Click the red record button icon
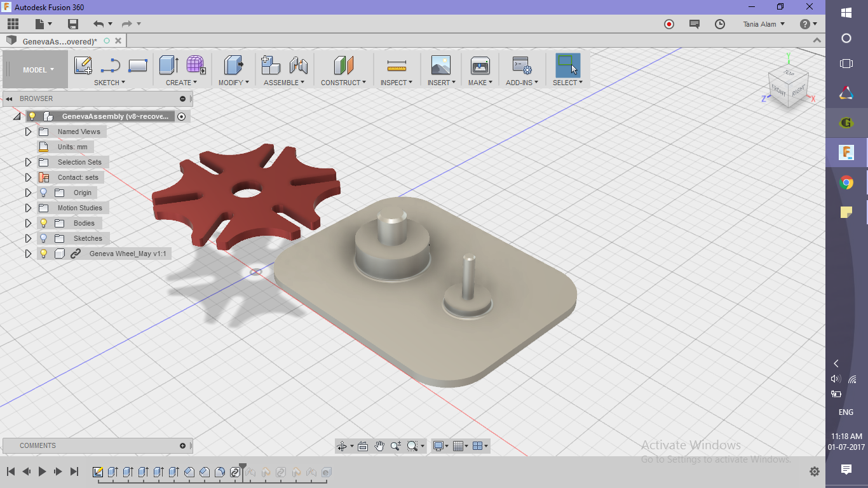Screen dimensions: 868x488 669,24
